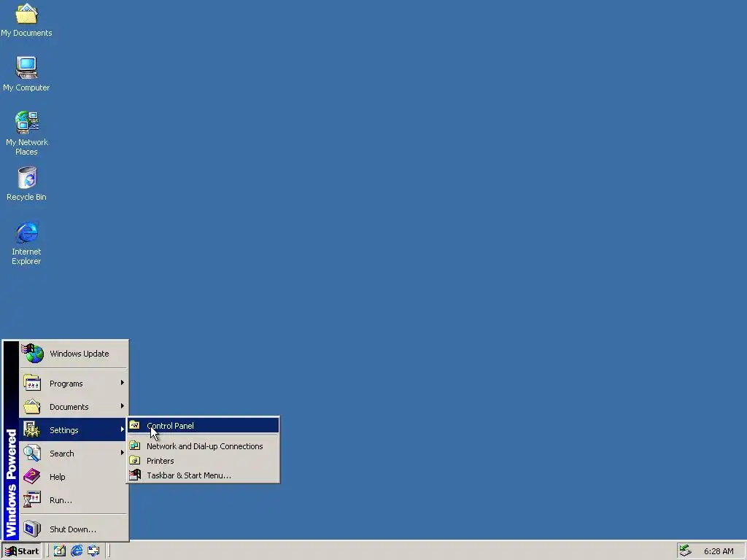Click the Run icon in Start menu

pyautogui.click(x=32, y=499)
